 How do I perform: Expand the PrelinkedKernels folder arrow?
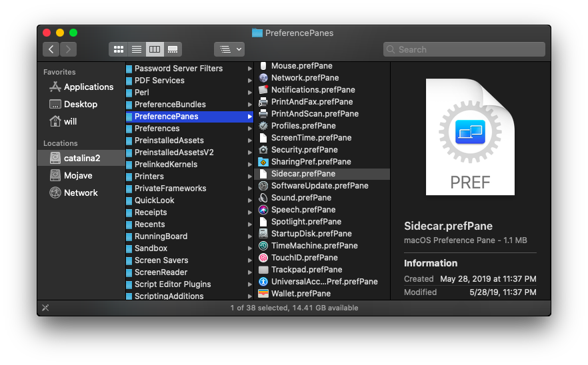(250, 165)
